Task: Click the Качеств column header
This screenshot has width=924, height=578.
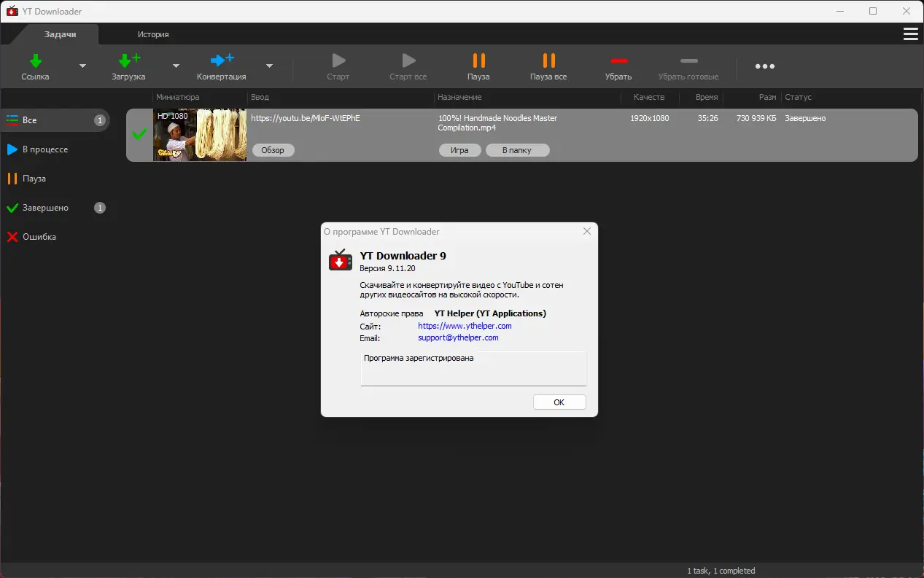Action: click(x=649, y=97)
